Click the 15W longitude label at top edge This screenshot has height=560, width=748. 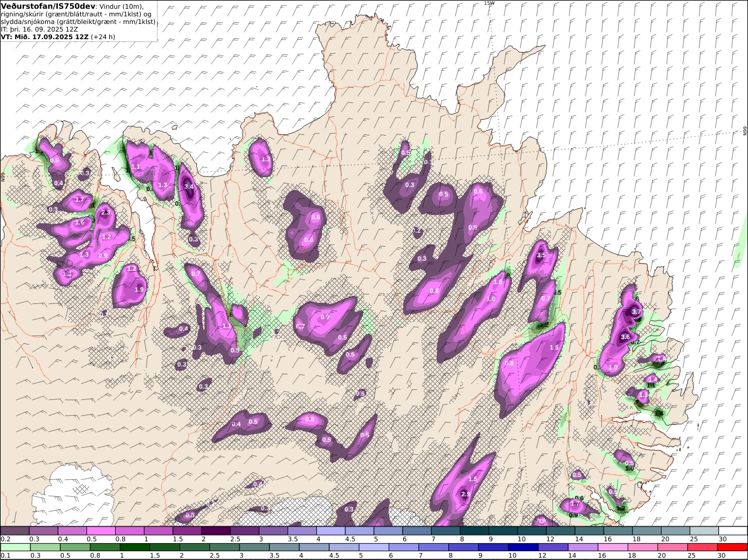[489, 3]
